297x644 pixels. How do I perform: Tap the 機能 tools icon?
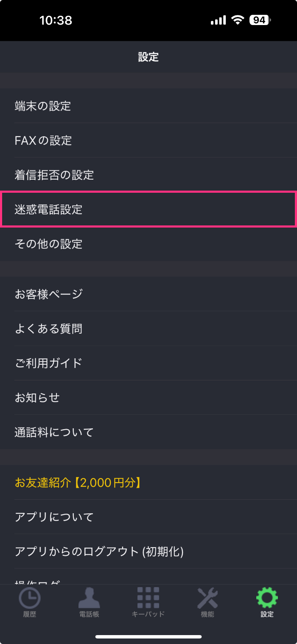pos(207,598)
